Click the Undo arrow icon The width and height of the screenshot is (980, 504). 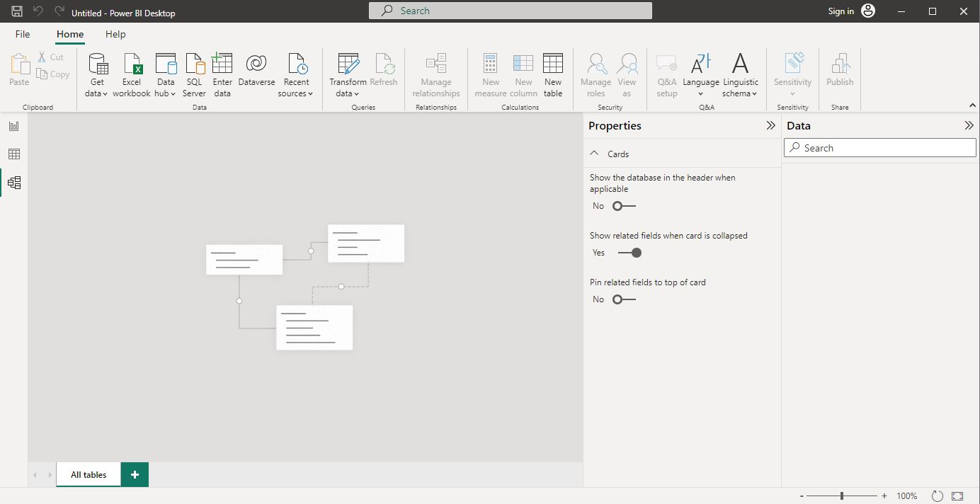click(x=38, y=11)
